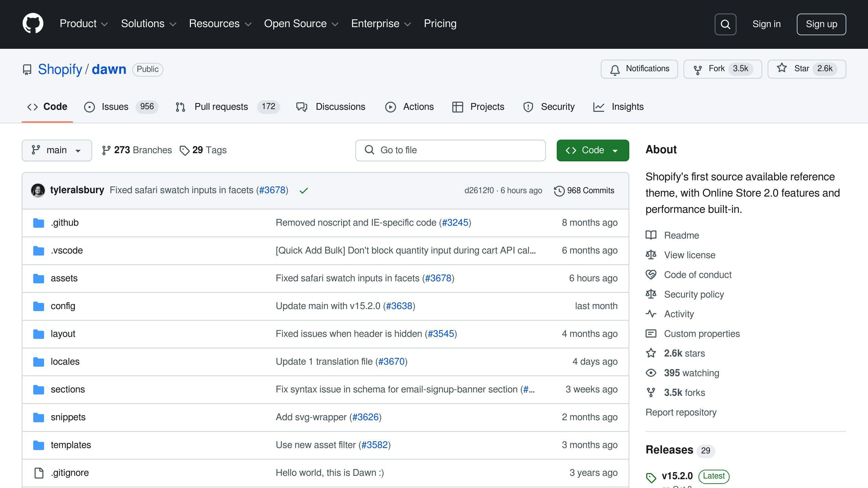This screenshot has width=868, height=488.
Task: View the 273 Branches link
Action: [x=137, y=150]
